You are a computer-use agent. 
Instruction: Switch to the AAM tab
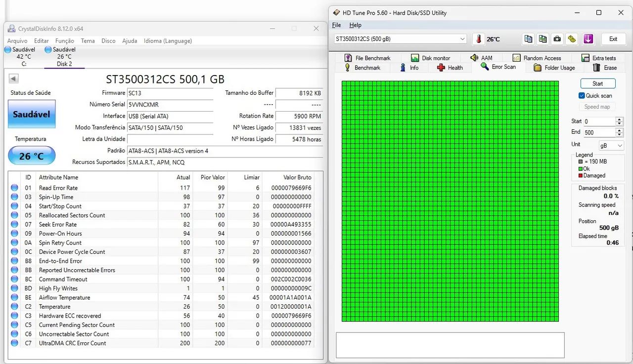[x=481, y=58]
